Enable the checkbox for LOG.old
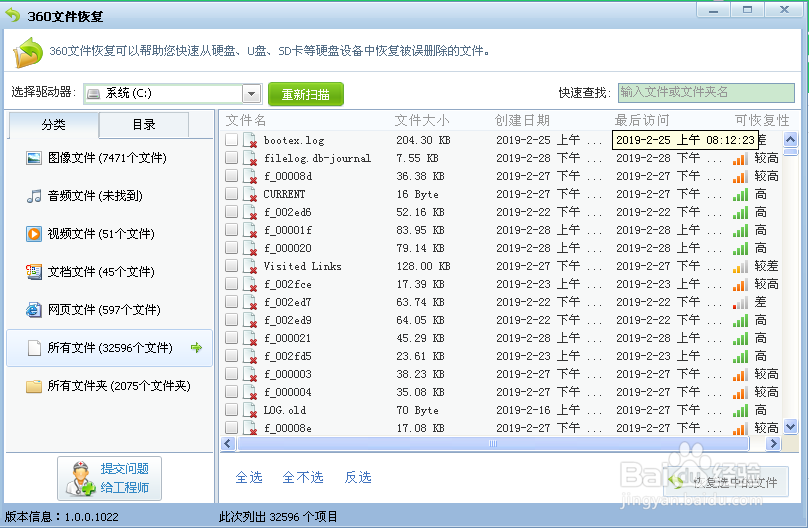The width and height of the screenshot is (809, 528). (231, 409)
